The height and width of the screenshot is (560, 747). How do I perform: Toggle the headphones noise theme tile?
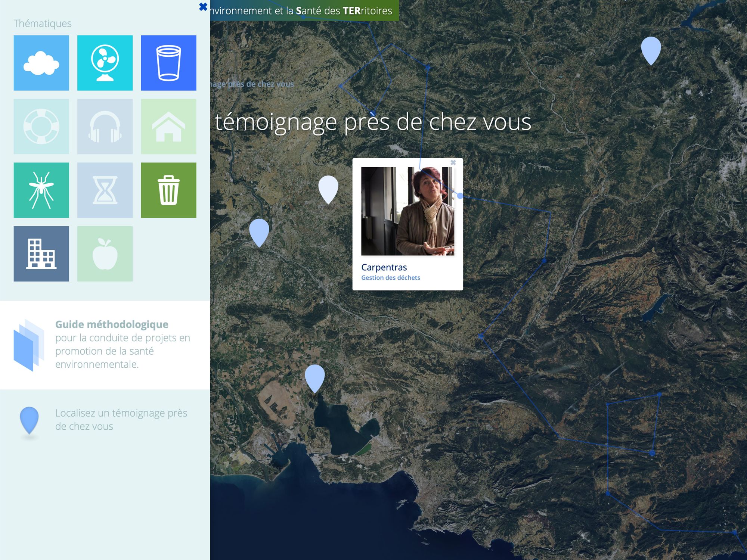[105, 126]
